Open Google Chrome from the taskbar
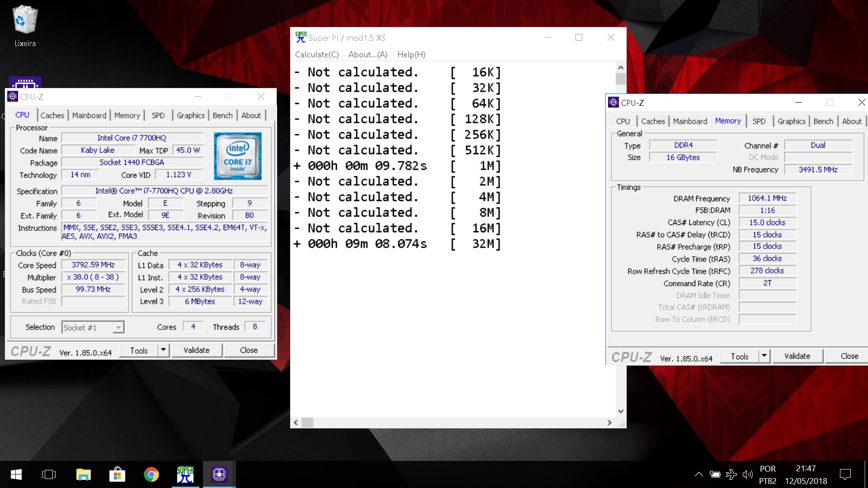The image size is (868, 488). coord(151,474)
